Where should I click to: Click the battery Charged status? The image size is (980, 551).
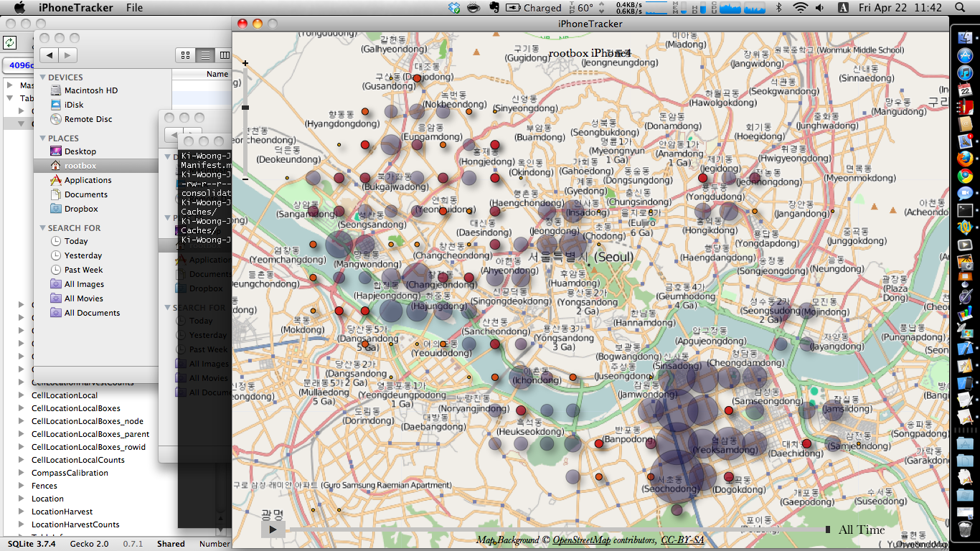534,8
